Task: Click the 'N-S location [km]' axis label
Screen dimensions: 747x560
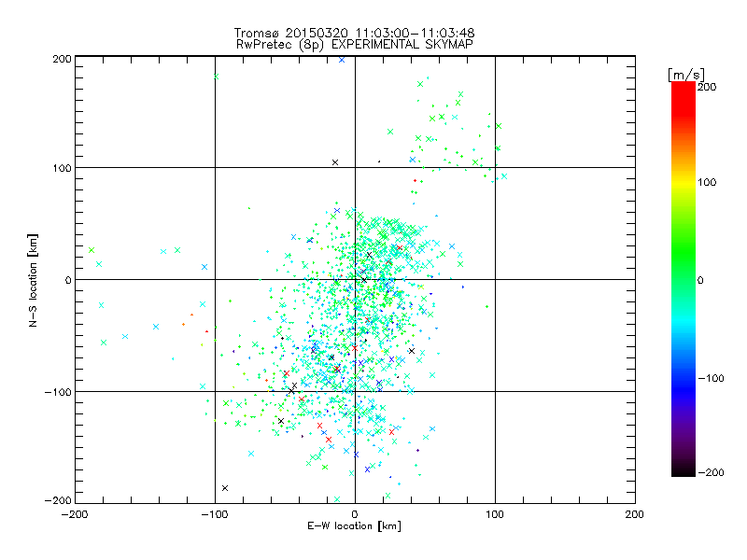Action: click(33, 281)
